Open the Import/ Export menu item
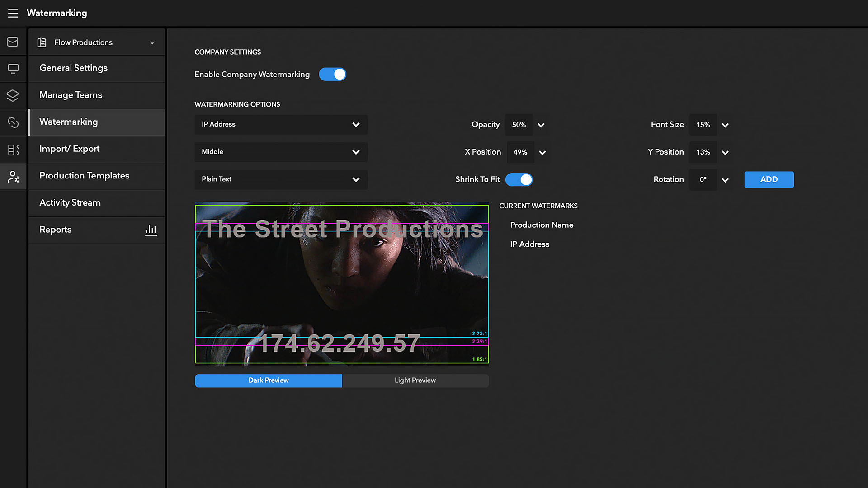The image size is (868, 488). pos(70,149)
